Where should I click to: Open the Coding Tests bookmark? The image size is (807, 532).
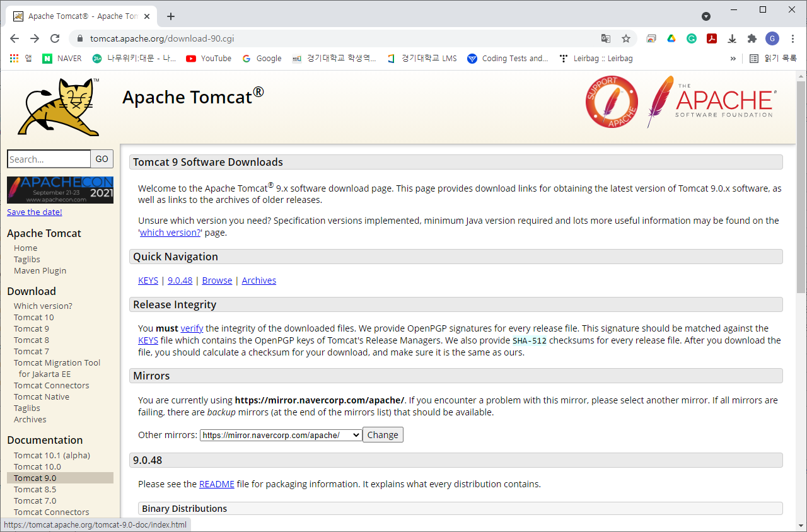tap(508, 58)
